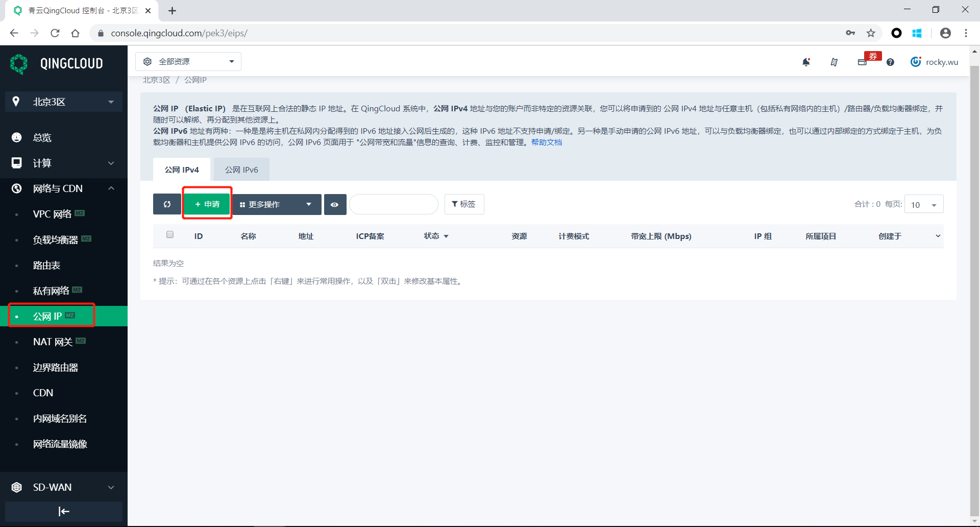Image resolution: width=980 pixels, height=527 pixels.
Task: Select 公网 IP in sidebar
Action: [x=64, y=316]
